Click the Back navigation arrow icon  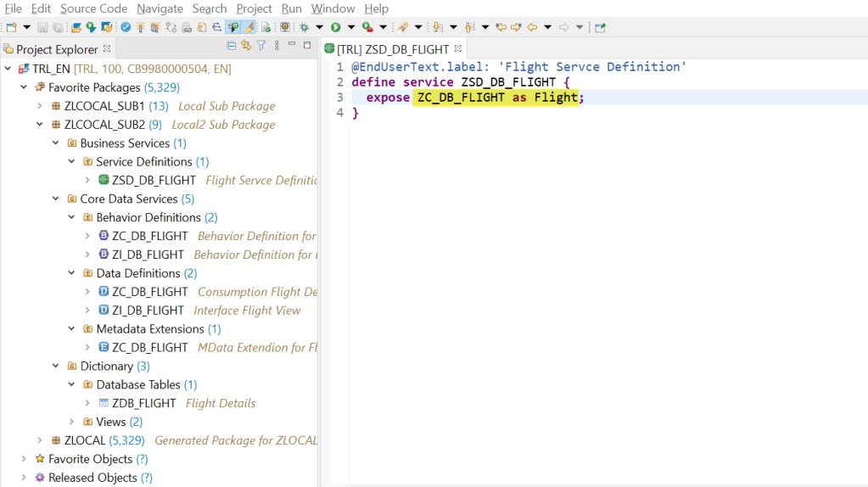532,27
